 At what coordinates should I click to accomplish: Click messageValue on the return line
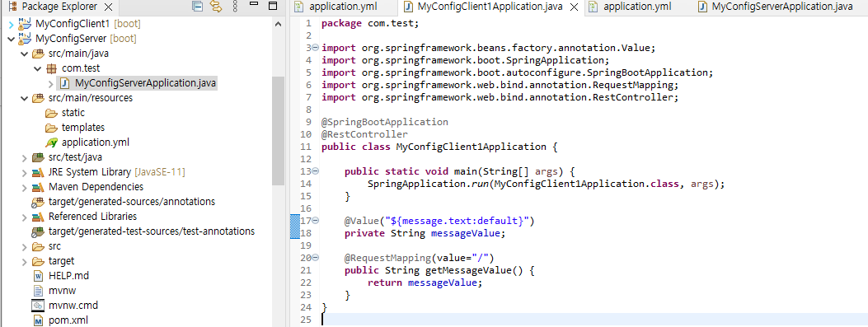point(442,283)
